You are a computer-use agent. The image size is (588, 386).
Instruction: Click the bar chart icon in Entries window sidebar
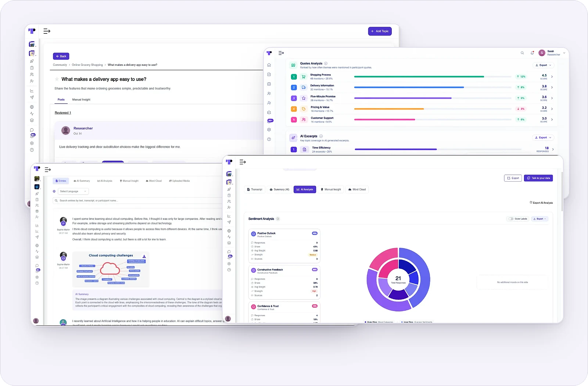[x=37, y=225]
